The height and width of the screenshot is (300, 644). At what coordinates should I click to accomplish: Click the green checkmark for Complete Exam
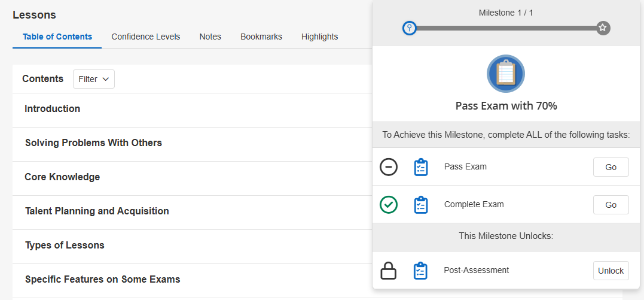click(389, 205)
